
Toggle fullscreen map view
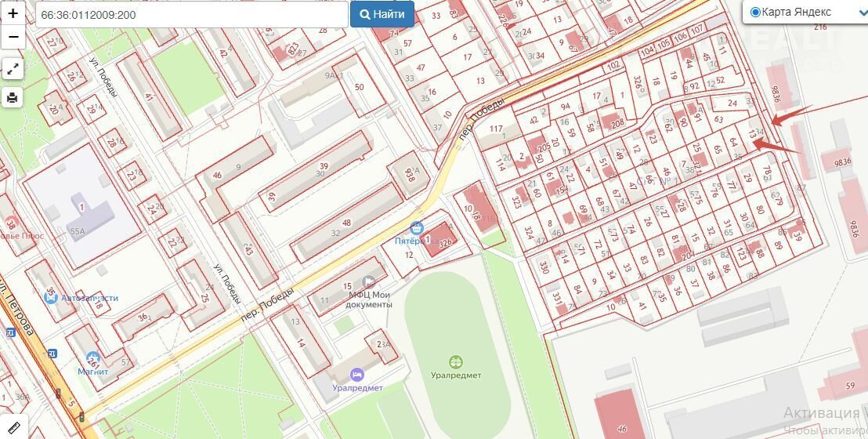pos(13,69)
